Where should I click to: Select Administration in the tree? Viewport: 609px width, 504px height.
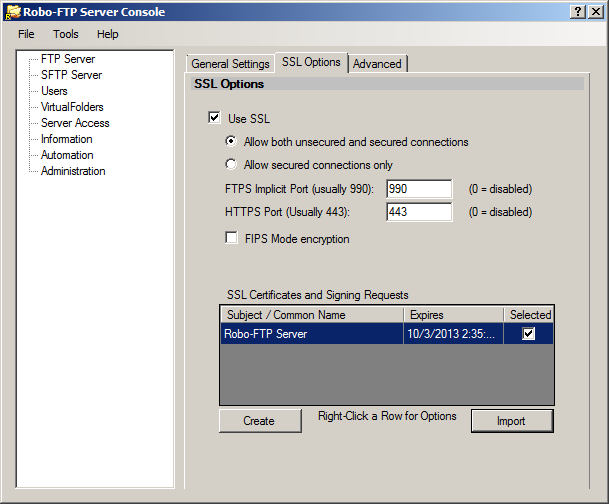[73, 171]
